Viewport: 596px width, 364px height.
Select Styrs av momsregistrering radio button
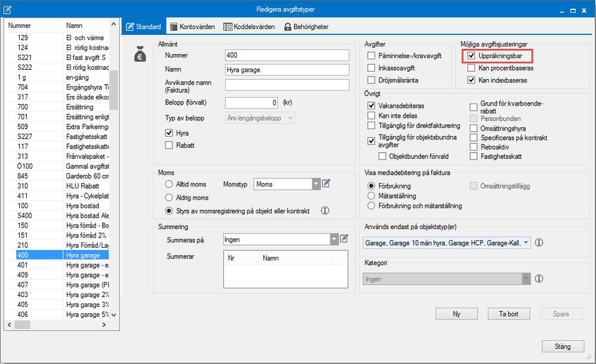coord(169,210)
